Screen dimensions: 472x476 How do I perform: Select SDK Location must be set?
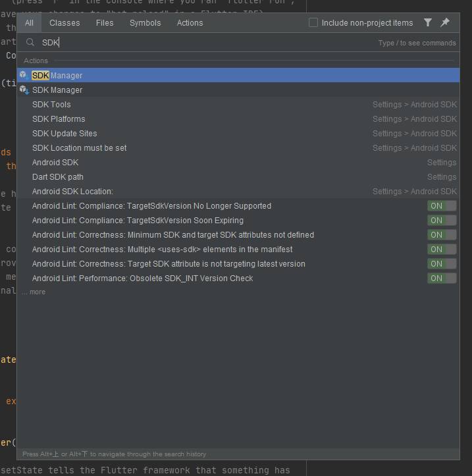pos(238,148)
